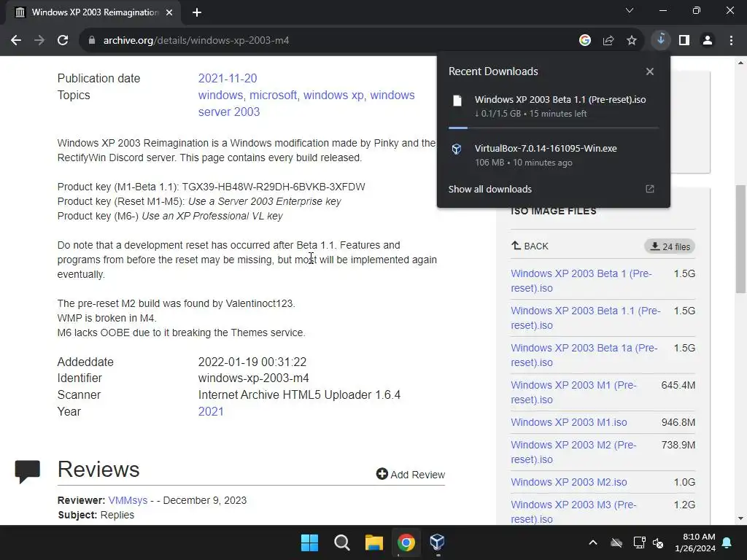Click the scrollbar down arrow

(741, 518)
